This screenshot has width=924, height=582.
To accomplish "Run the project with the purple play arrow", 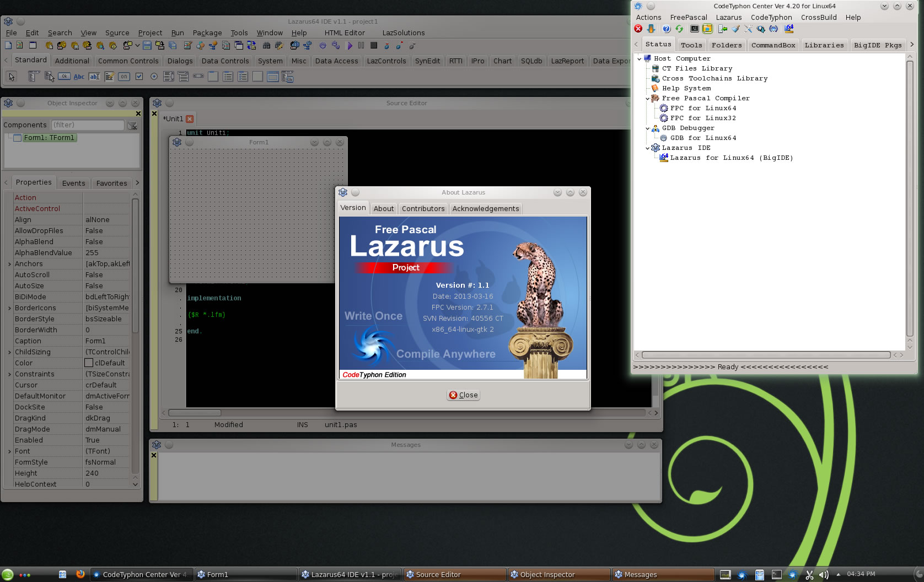I will pyautogui.click(x=350, y=45).
